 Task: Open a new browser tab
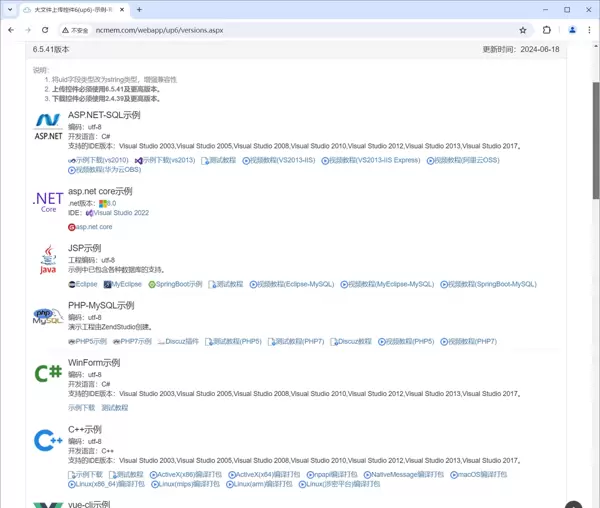click(139, 9)
